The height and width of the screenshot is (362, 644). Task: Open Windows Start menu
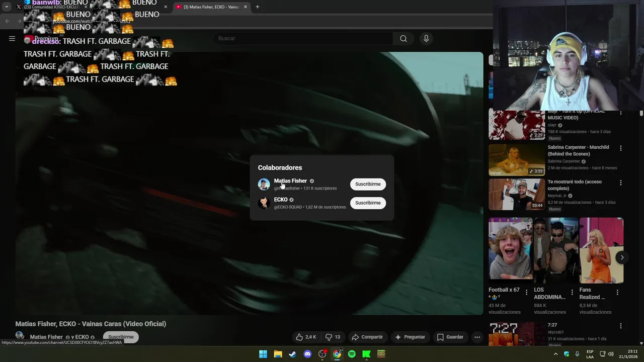[263, 354]
